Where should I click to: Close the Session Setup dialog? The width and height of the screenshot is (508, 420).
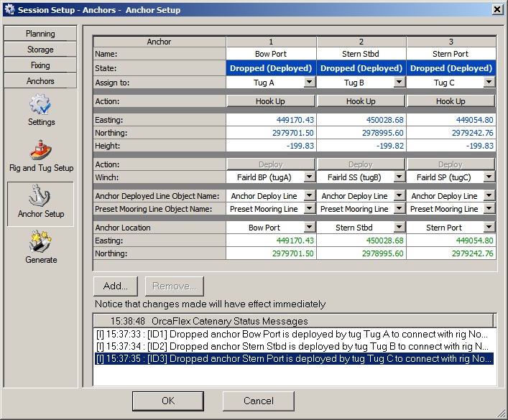(x=497, y=10)
